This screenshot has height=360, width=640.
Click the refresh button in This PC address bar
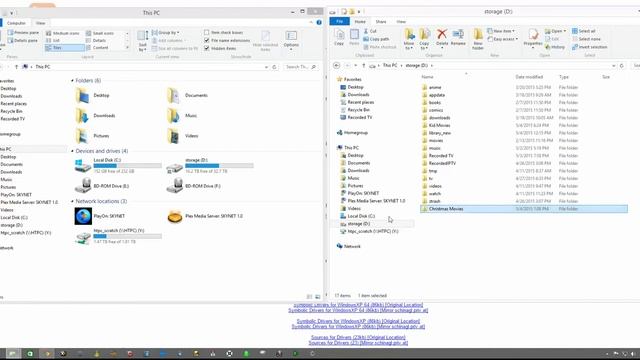click(x=275, y=67)
